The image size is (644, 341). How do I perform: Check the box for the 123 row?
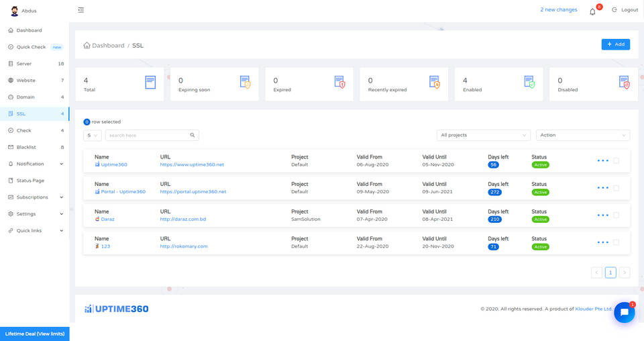pyautogui.click(x=616, y=242)
